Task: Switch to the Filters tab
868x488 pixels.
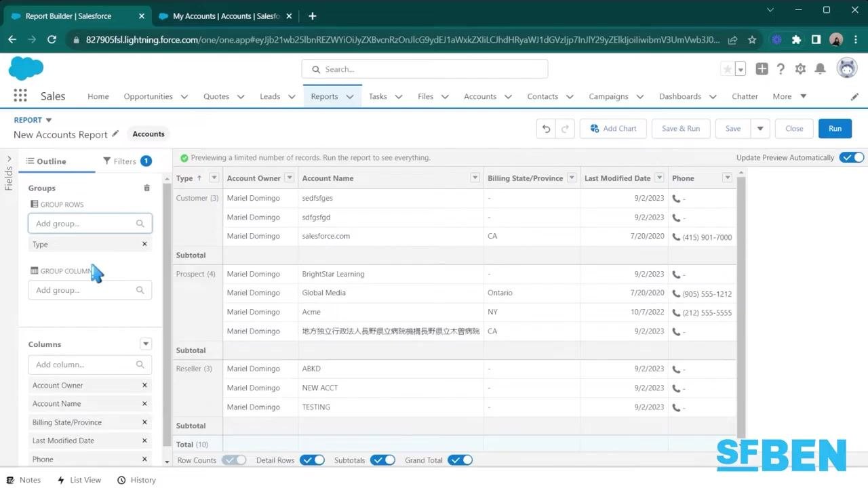Action: (127, 161)
